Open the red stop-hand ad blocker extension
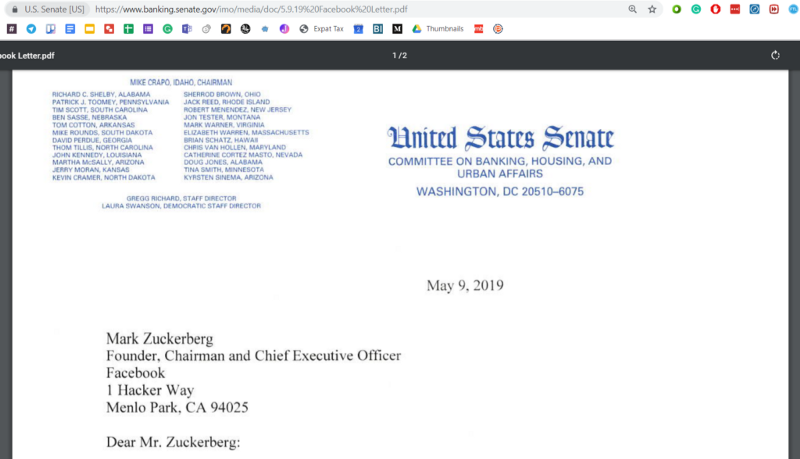Image resolution: width=800 pixels, height=459 pixels. (x=715, y=9)
